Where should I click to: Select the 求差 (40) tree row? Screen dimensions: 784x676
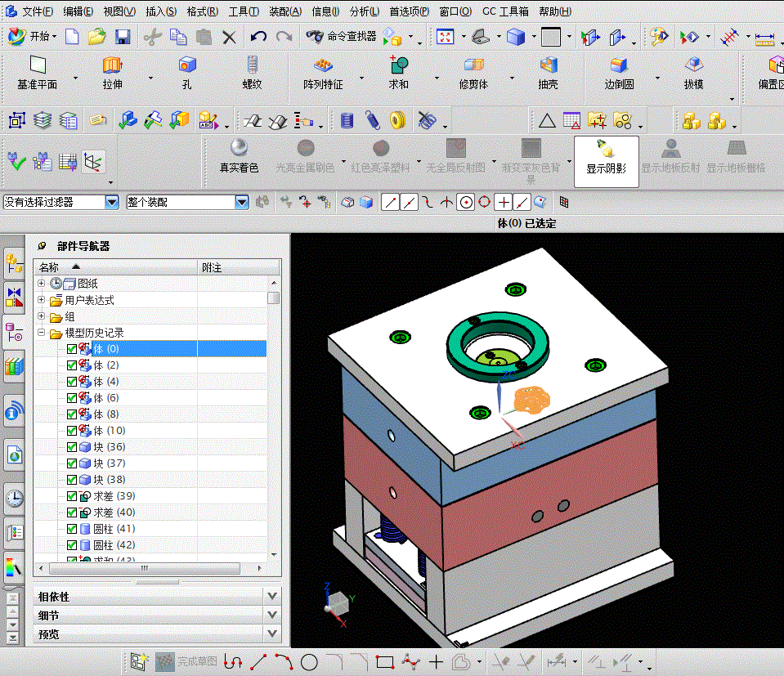point(150,513)
